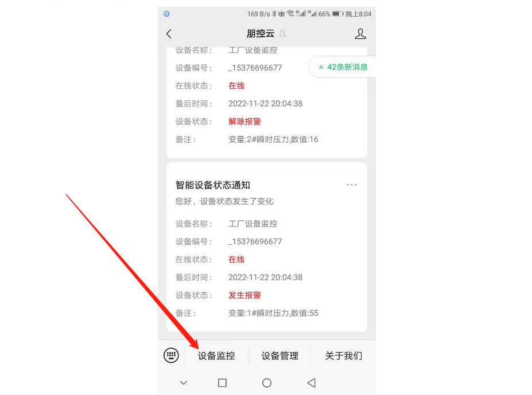Tap the 朋控云 title in the header
This screenshot has width=532, height=395.
click(x=260, y=34)
